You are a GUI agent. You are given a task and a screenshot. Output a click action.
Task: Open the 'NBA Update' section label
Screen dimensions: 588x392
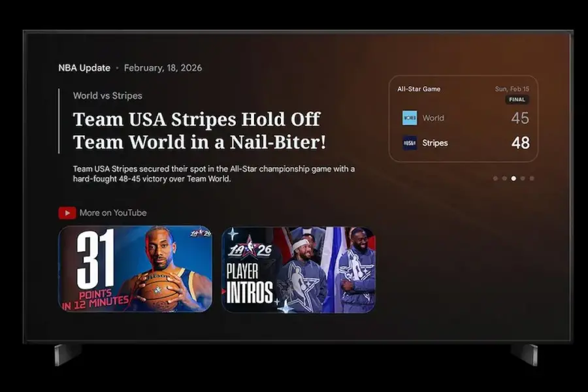tap(84, 68)
